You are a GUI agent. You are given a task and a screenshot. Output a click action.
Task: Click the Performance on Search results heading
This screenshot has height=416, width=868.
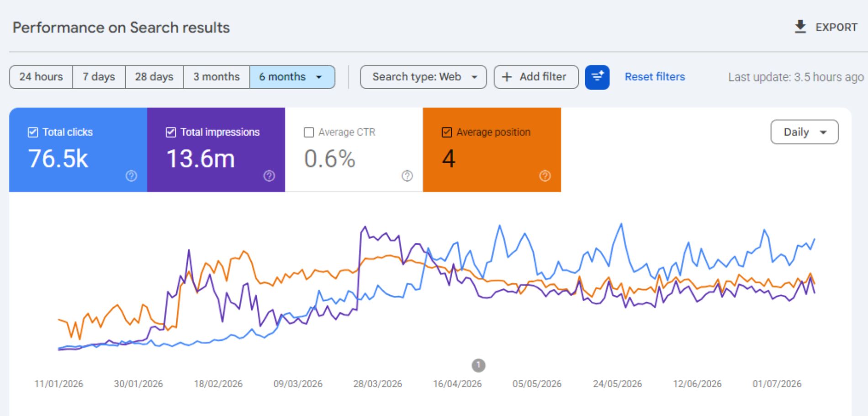[121, 27]
